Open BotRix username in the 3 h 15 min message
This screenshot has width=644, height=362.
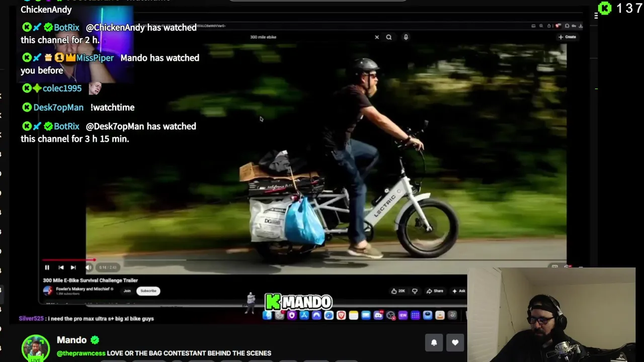pos(66,127)
